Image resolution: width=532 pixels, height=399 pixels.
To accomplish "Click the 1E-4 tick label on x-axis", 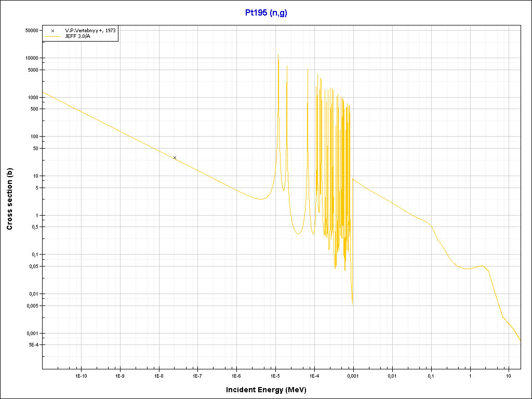I will point(314,376).
